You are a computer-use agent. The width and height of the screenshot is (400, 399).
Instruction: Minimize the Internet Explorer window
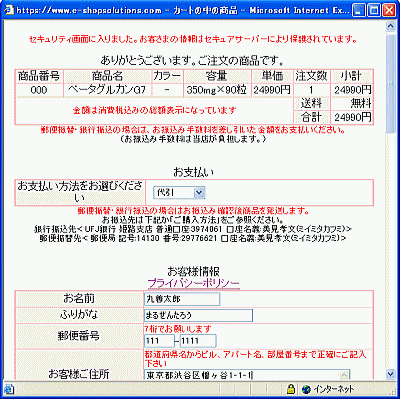[x=359, y=10]
